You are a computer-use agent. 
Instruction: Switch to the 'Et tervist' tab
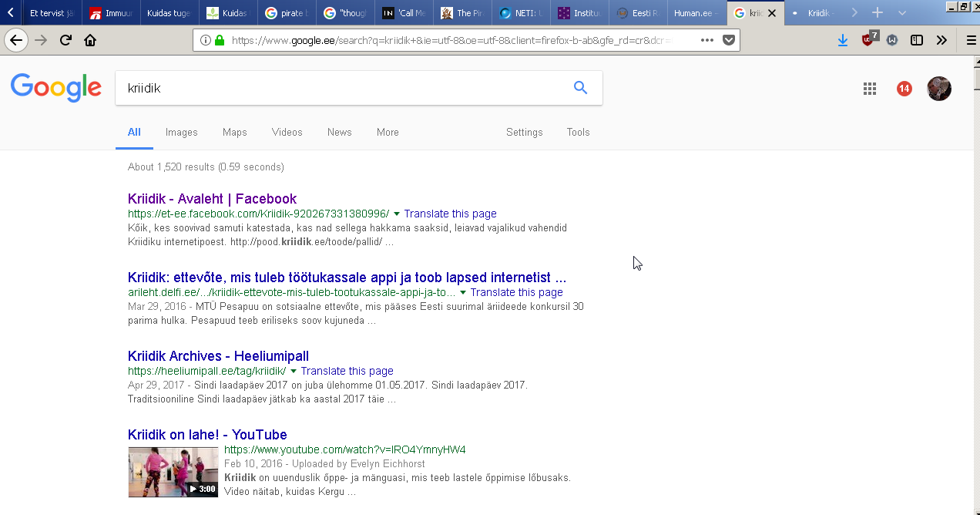(x=52, y=13)
